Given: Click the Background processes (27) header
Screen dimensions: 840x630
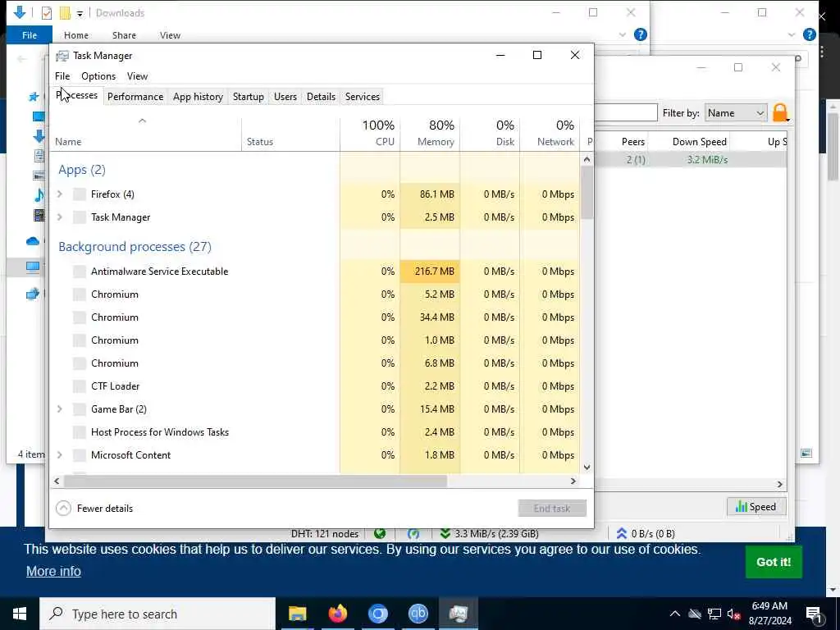Looking at the screenshot, I should coord(135,246).
